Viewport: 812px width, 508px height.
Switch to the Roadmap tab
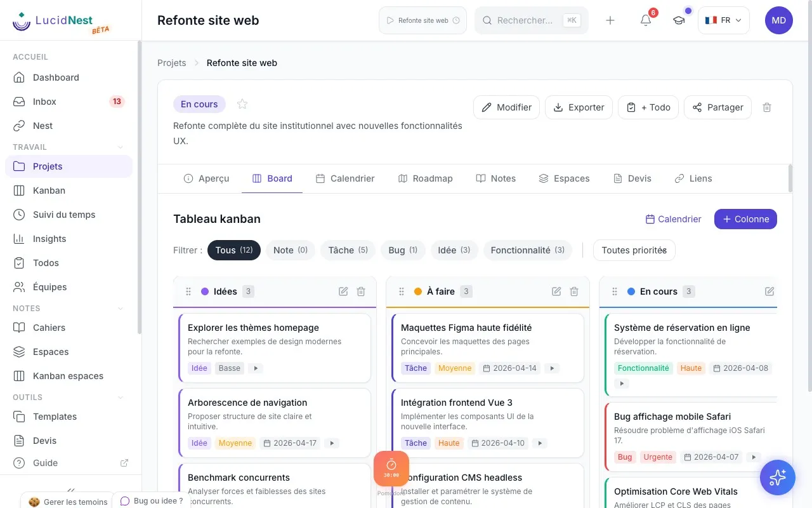425,178
